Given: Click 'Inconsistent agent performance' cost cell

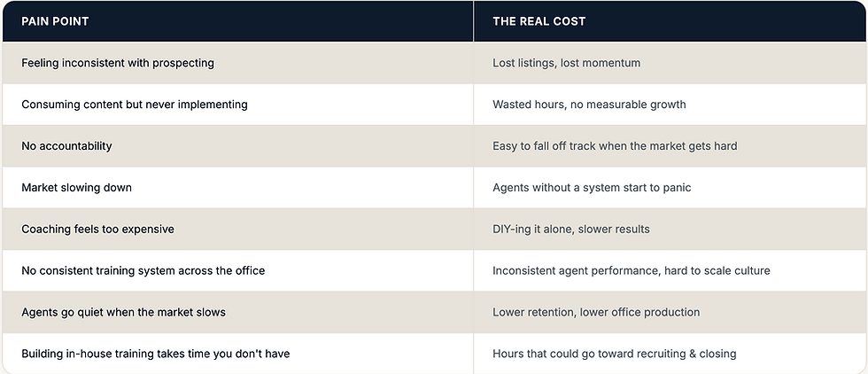Looking at the screenshot, I should [x=670, y=270].
